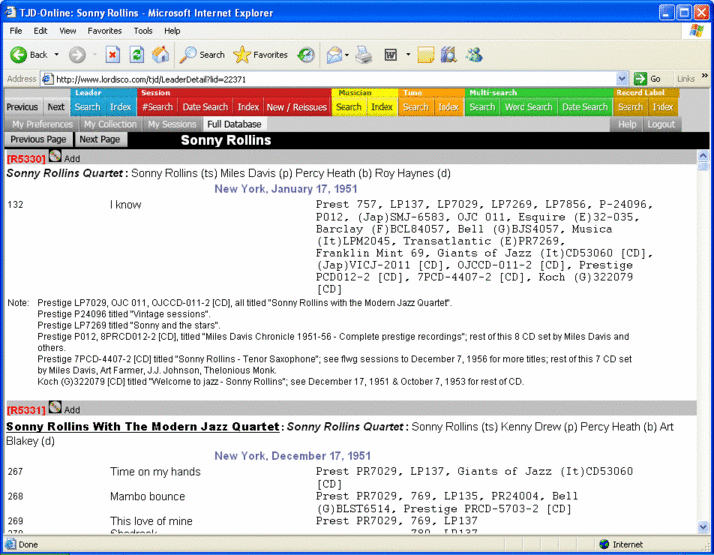Click the Print icon
Screen dimensions: 714x555
363,55
